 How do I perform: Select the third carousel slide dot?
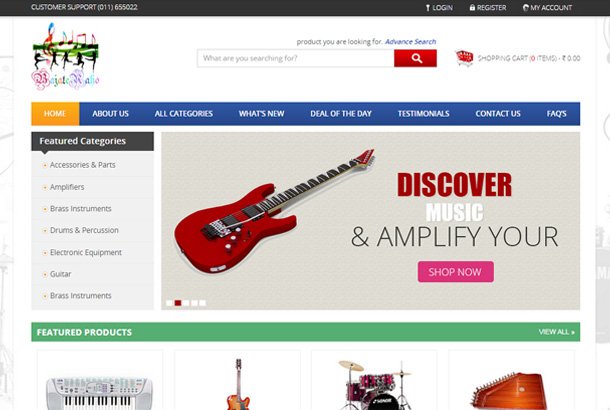tap(186, 303)
